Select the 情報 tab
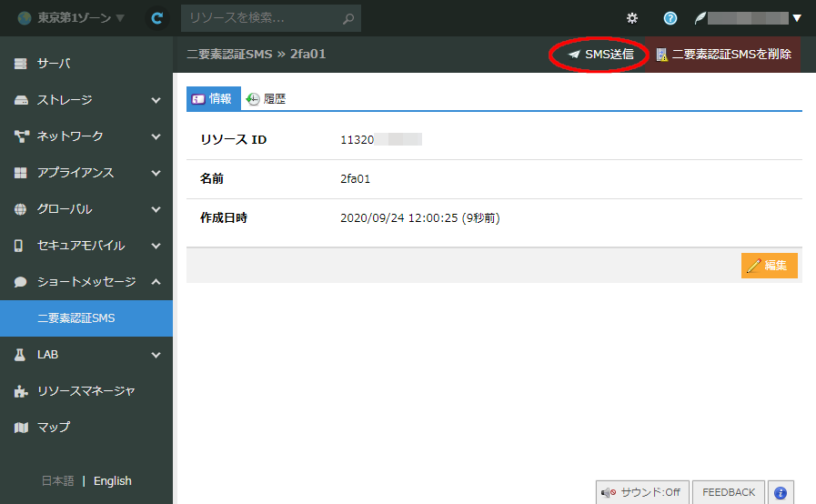 (213, 99)
